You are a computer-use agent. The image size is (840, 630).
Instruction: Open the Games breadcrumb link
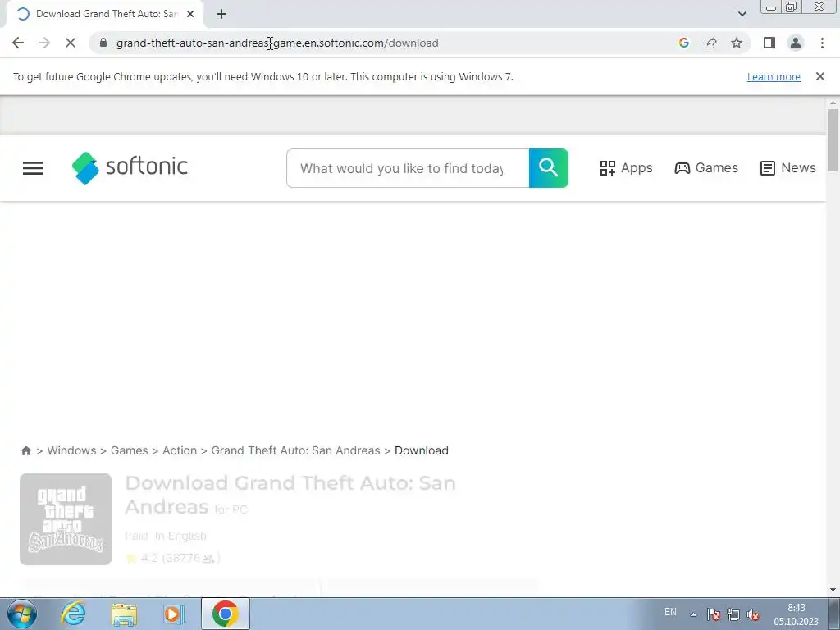[129, 450]
